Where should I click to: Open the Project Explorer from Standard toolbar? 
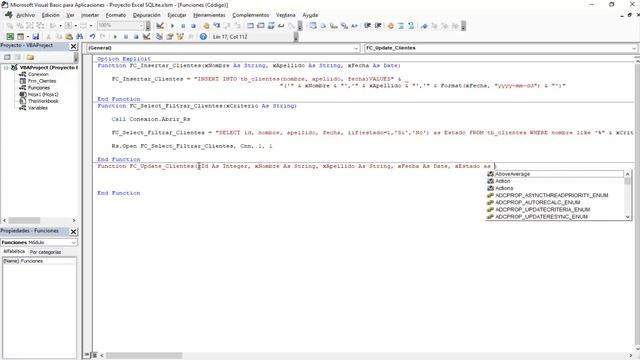click(159, 37)
